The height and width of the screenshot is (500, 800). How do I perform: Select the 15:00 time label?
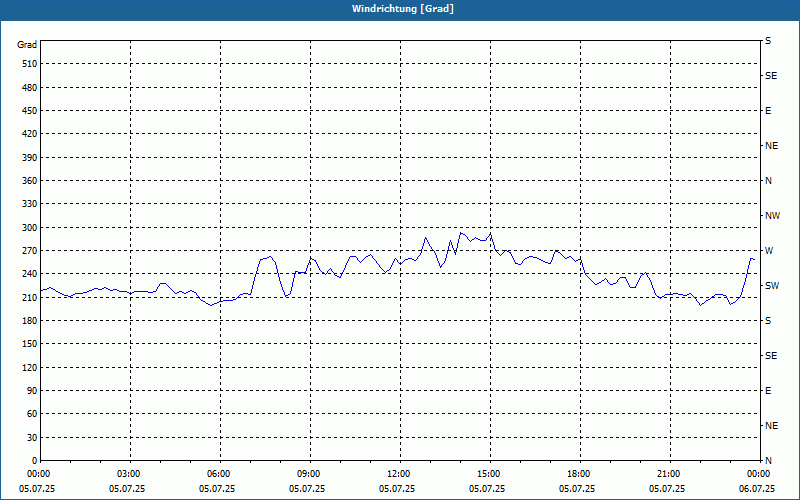pyautogui.click(x=487, y=473)
